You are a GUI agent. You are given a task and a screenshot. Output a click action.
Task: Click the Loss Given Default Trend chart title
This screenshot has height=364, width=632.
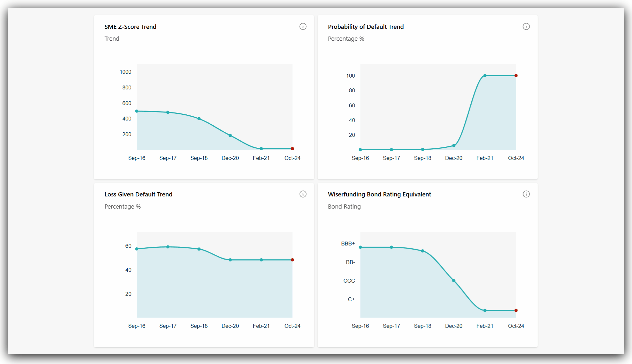(x=138, y=194)
